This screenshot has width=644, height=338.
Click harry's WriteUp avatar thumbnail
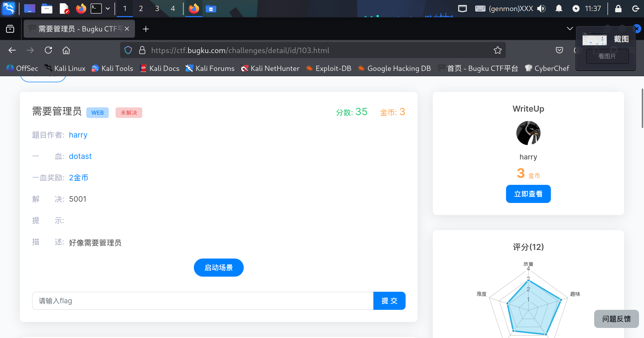528,133
